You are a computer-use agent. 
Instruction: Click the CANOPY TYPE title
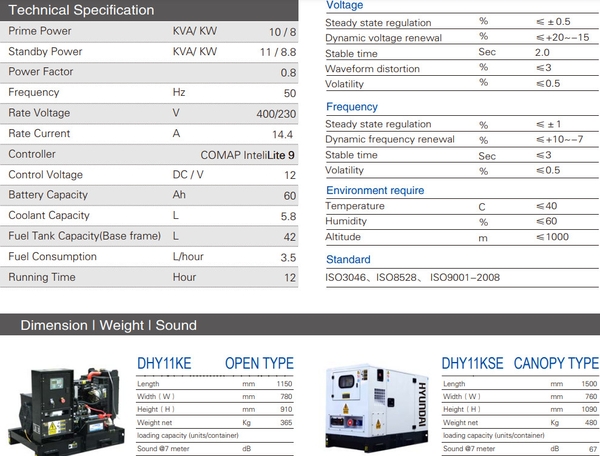coord(556,363)
